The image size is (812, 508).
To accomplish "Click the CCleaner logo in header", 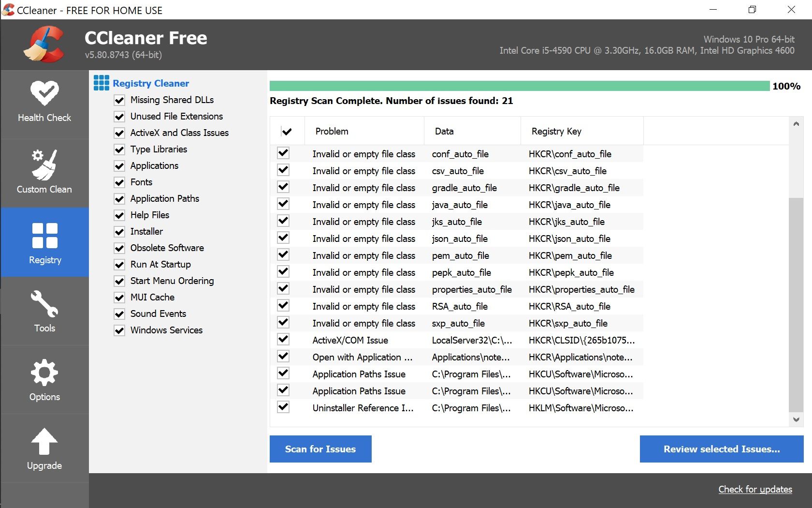I will click(44, 45).
